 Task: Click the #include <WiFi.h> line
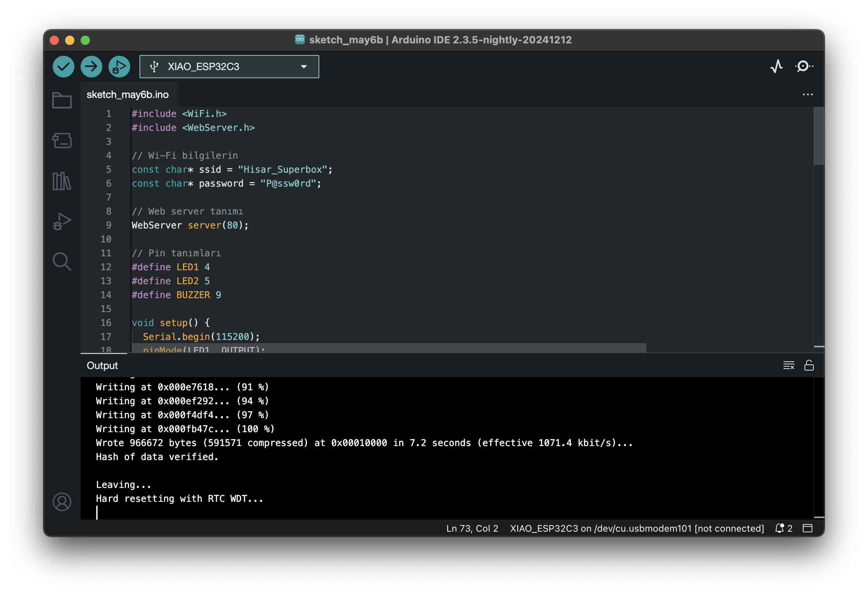click(179, 114)
